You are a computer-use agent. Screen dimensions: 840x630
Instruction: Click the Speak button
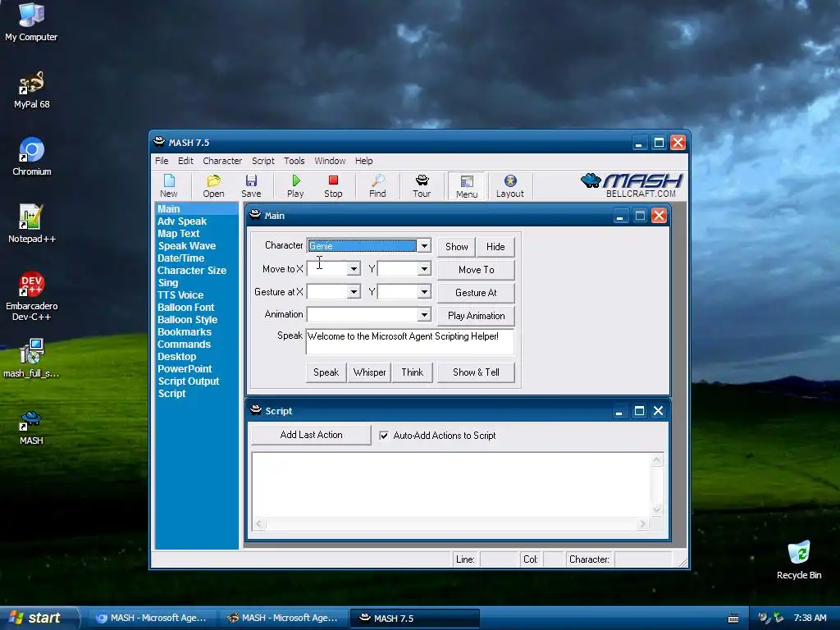pos(326,372)
